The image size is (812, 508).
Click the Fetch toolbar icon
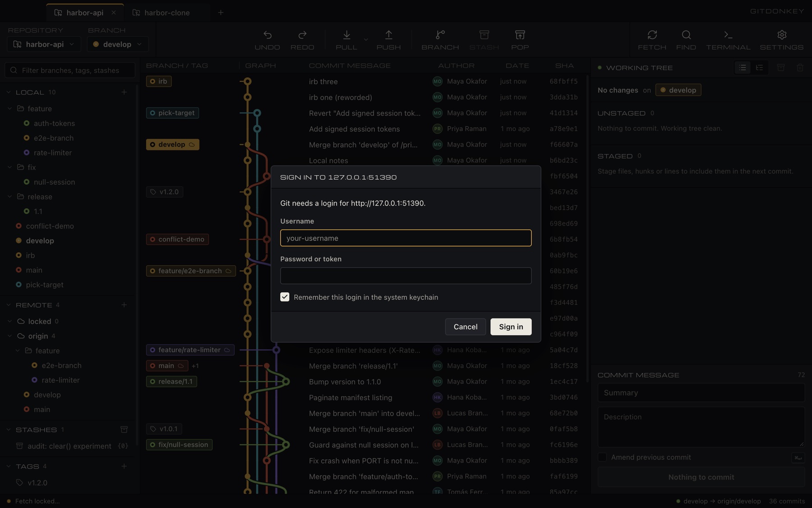pos(652,40)
